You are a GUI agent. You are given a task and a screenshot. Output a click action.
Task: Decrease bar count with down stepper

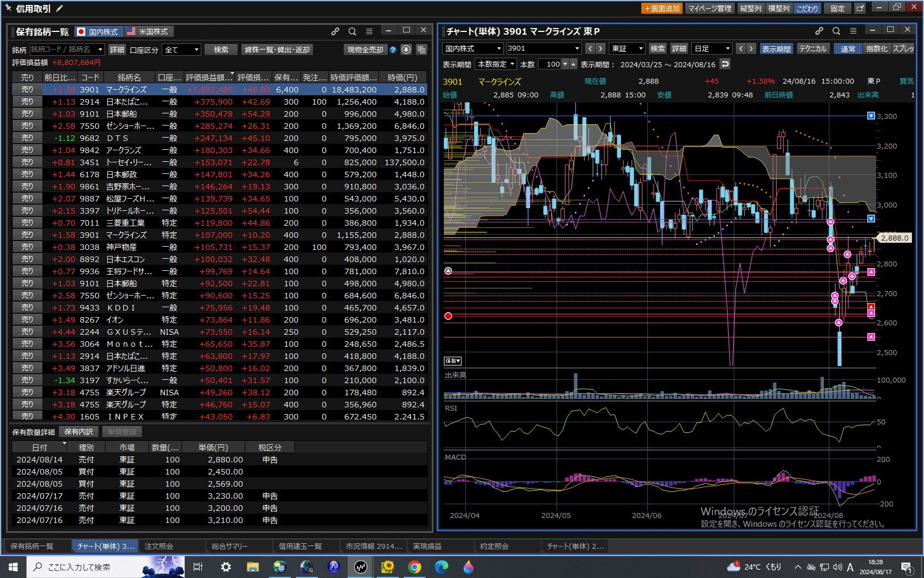tap(565, 64)
